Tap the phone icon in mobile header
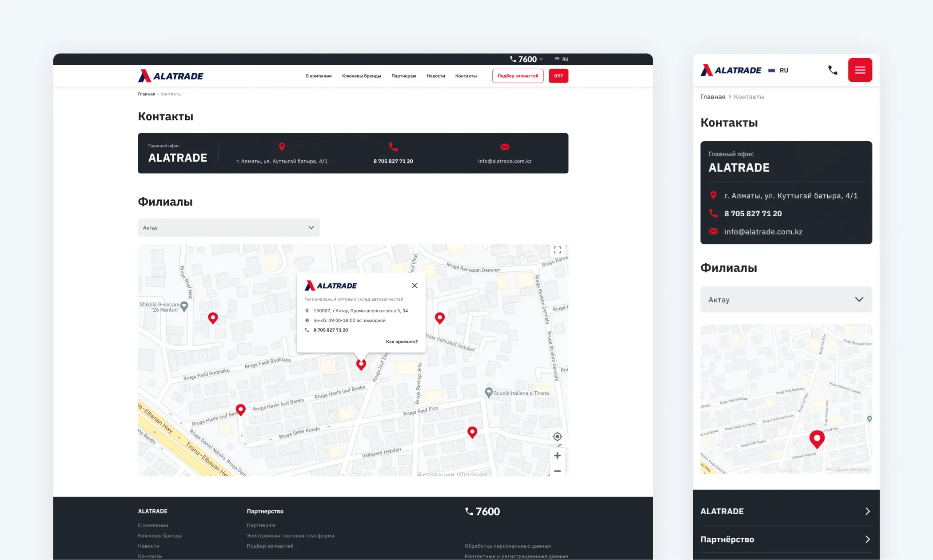 click(x=833, y=70)
